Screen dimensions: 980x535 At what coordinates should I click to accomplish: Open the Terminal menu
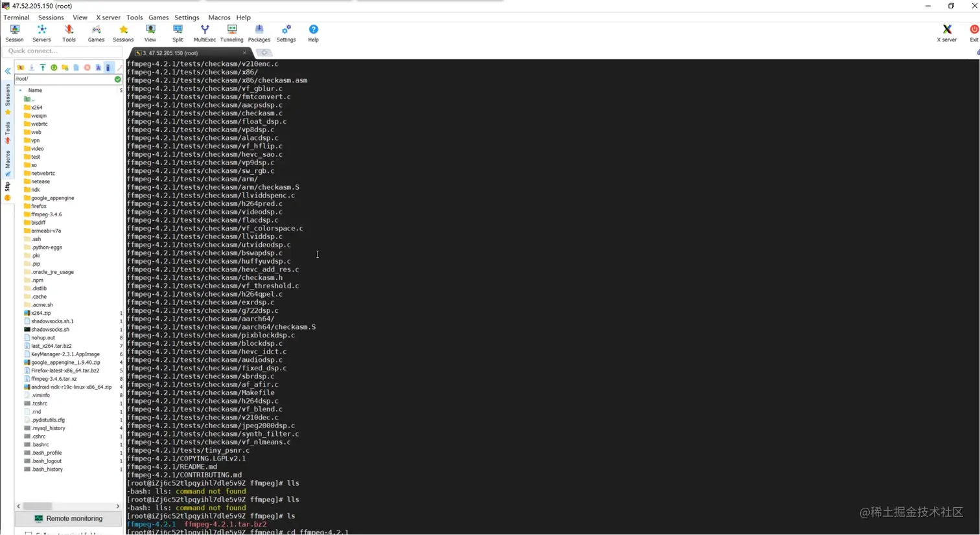coord(16,17)
